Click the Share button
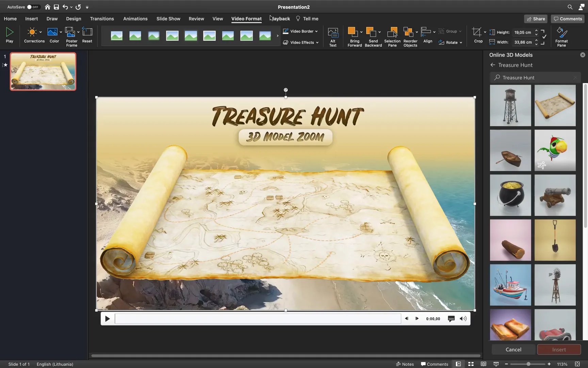This screenshot has width=588, height=368. coord(536,19)
